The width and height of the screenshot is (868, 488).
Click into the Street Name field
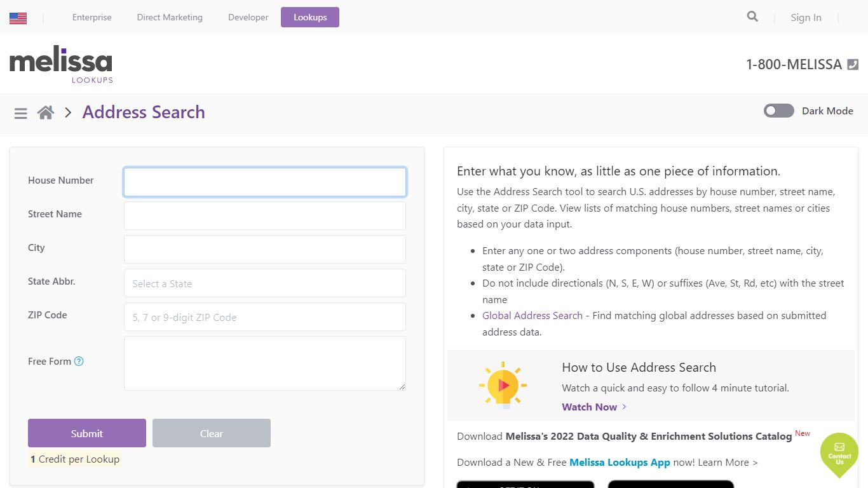click(x=265, y=216)
